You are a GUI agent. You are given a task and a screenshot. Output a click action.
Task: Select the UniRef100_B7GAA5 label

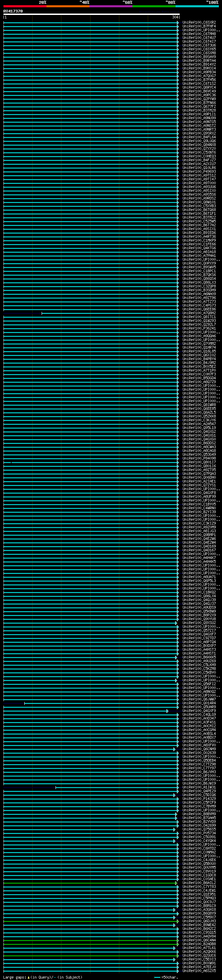click(x=199, y=818)
